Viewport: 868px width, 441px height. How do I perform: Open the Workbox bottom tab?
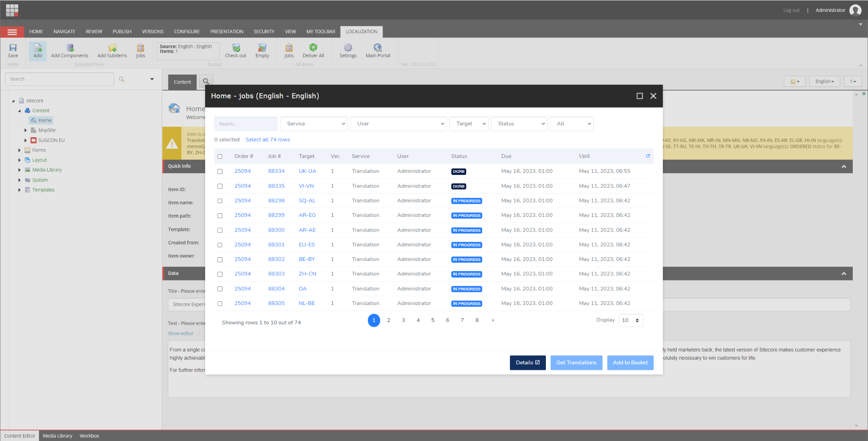pos(89,436)
